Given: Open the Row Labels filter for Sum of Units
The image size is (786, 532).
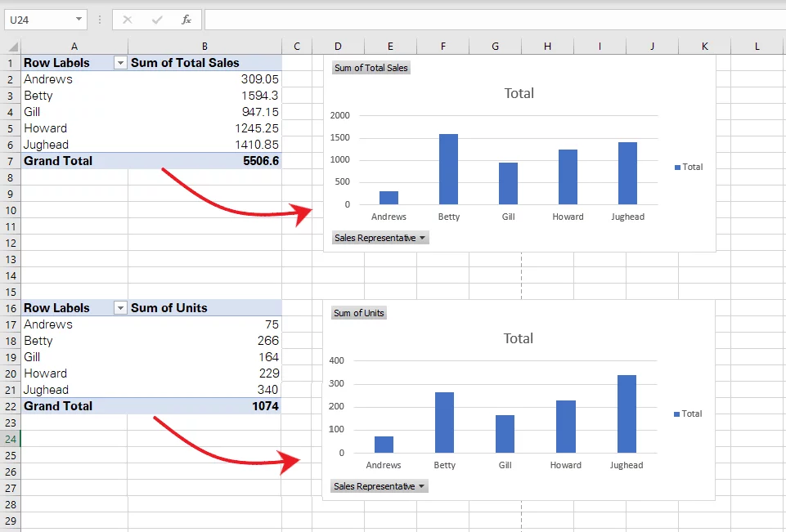Looking at the screenshot, I should point(120,307).
